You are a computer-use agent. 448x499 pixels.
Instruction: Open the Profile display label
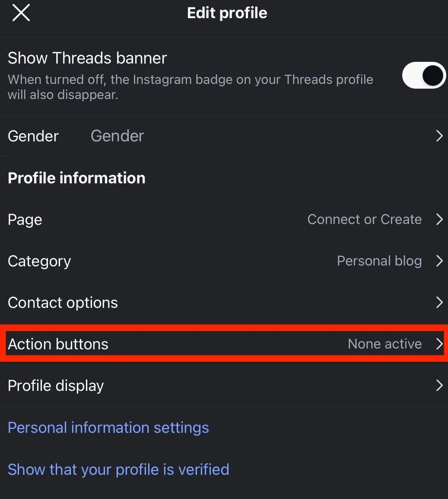click(56, 386)
